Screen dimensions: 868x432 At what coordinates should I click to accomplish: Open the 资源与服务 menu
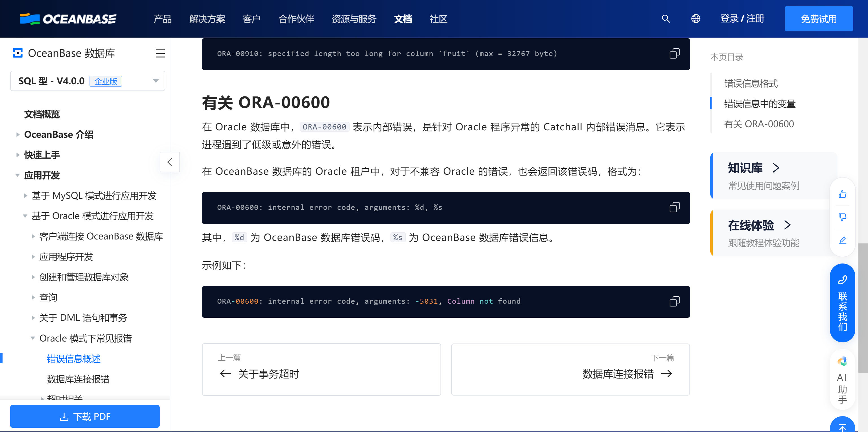tap(354, 19)
